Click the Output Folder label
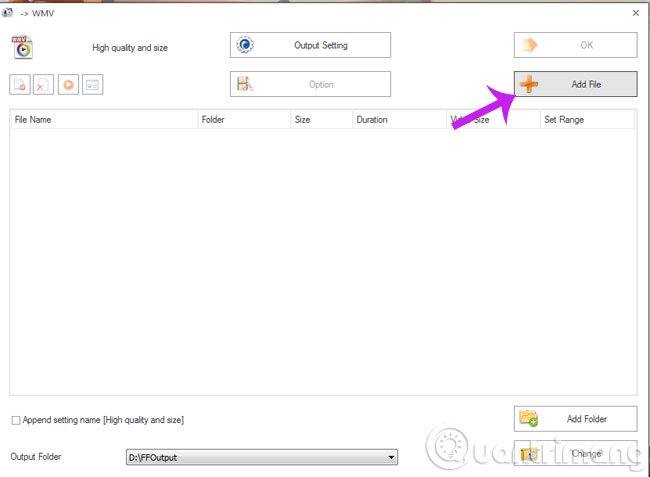The height and width of the screenshot is (477, 650). tap(36, 457)
